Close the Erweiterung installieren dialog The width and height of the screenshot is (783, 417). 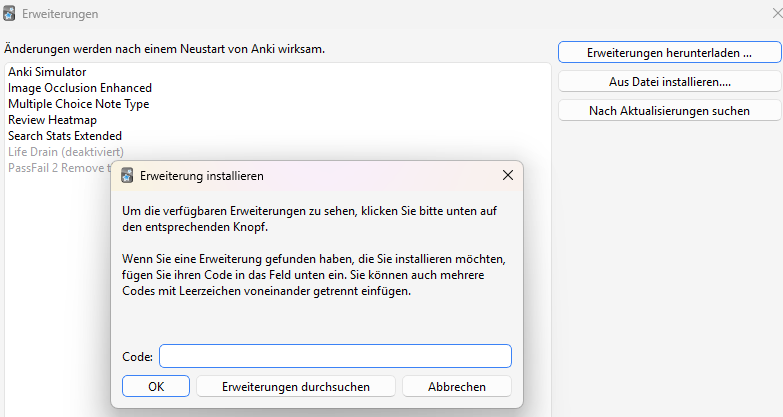[x=507, y=175]
